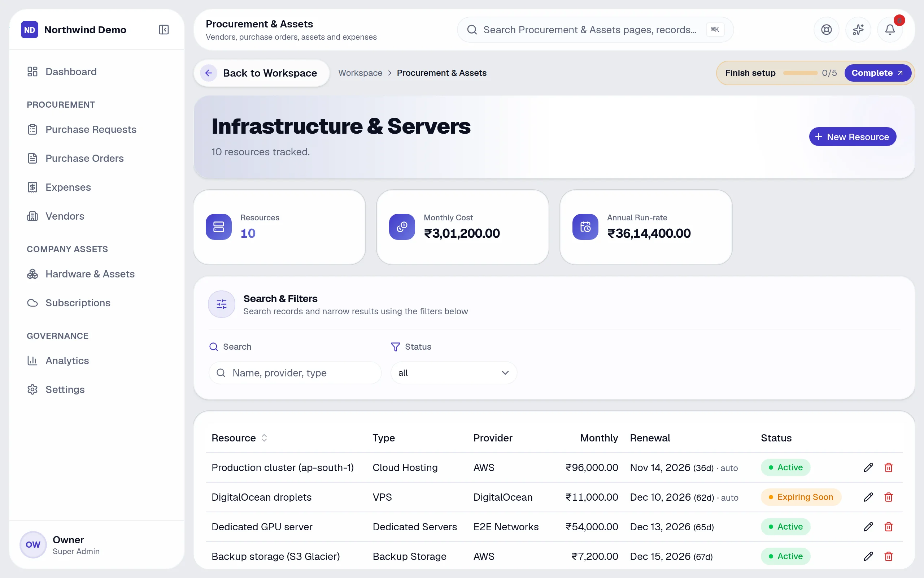Focus the global Procurement & Assets search box
The width and height of the screenshot is (924, 578).
595,30
